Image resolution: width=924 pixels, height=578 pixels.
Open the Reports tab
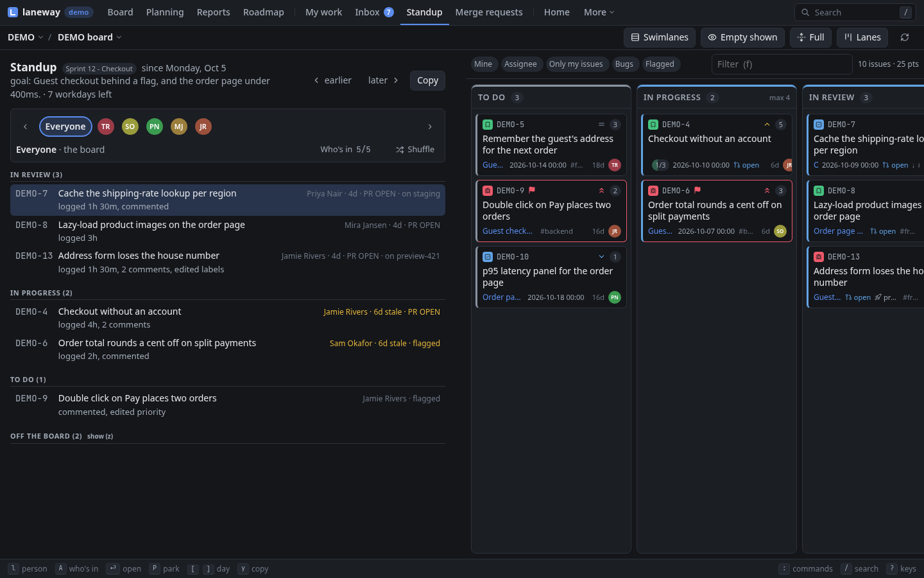[214, 12]
